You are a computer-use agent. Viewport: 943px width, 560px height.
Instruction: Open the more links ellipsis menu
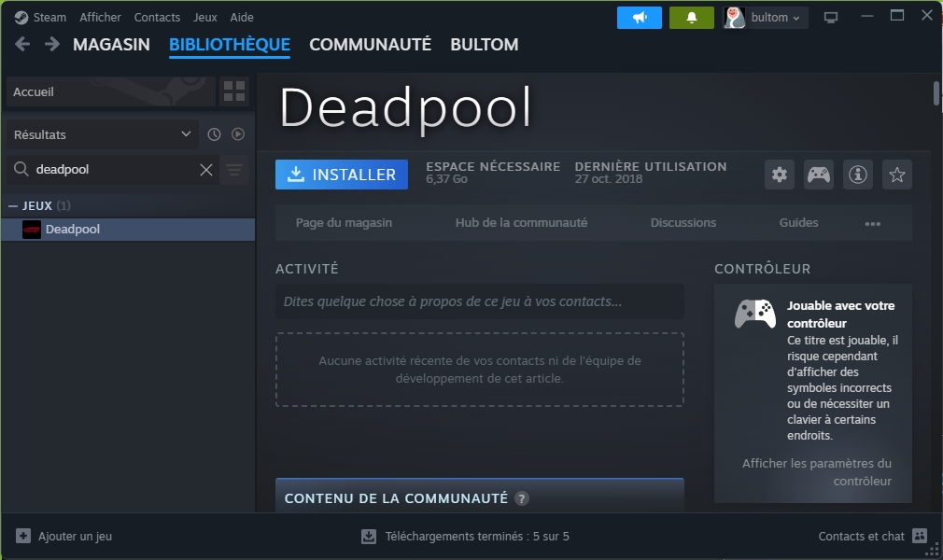[873, 223]
